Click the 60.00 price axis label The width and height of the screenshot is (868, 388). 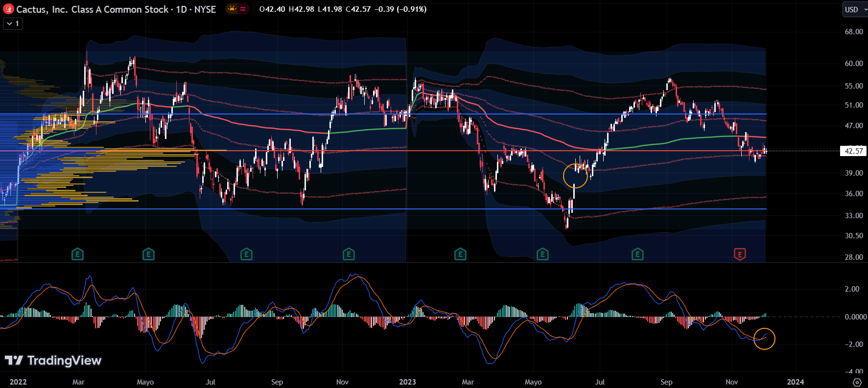(854, 64)
